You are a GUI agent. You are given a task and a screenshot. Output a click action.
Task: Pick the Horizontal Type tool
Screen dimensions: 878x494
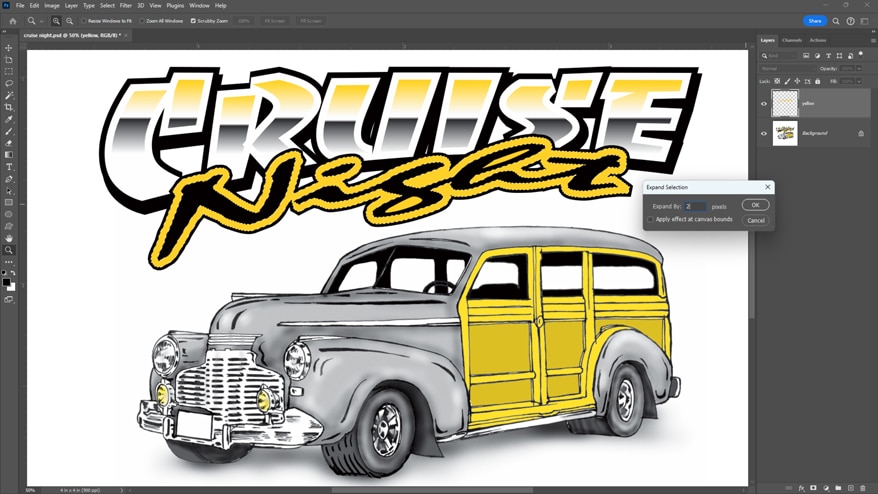(x=9, y=167)
